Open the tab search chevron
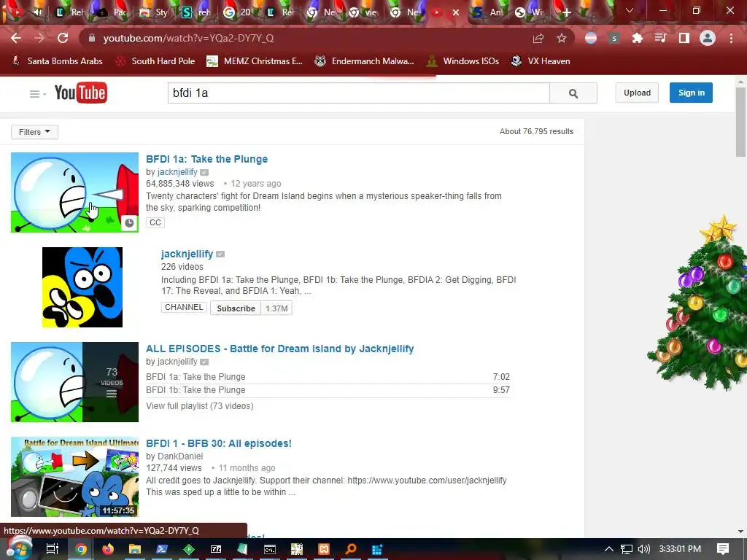 (x=630, y=10)
